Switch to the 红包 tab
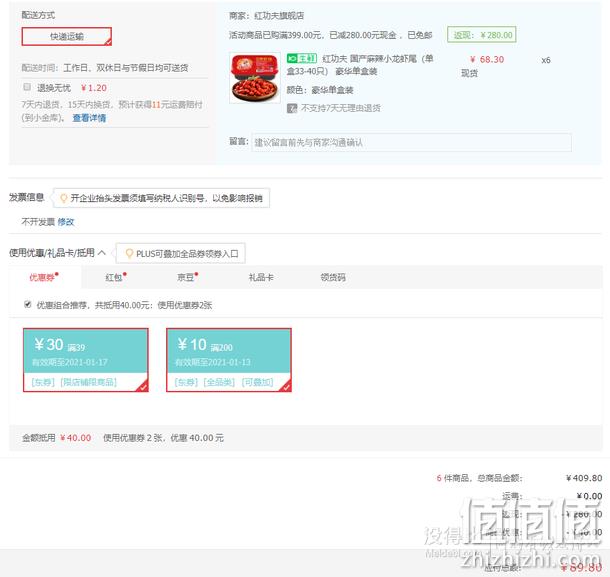 (x=116, y=277)
